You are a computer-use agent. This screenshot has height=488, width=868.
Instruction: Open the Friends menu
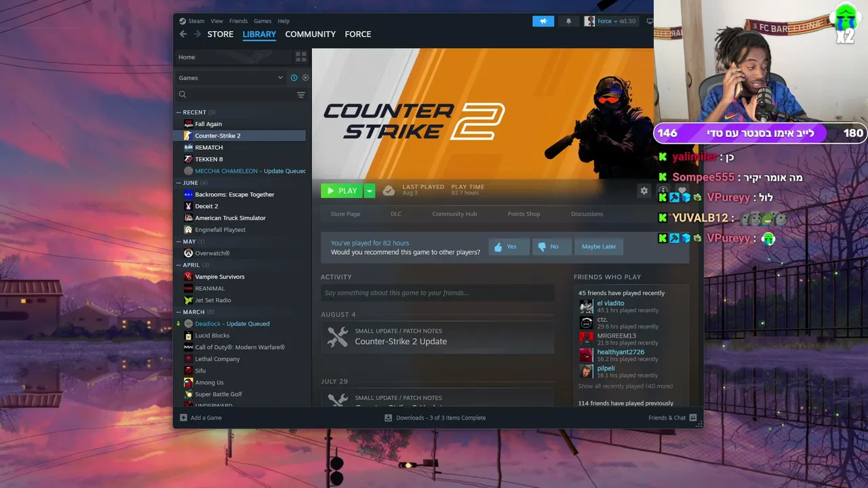239,21
